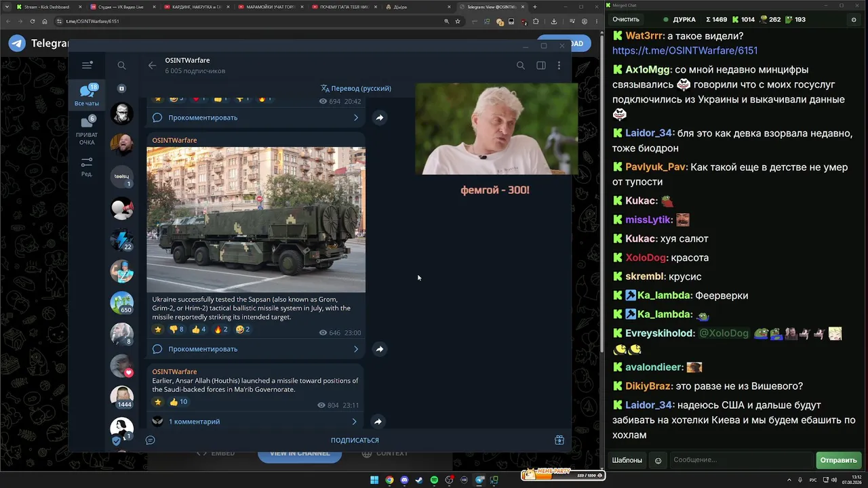868x488 pixels.
Task: Go back using the arrow beside OSINTWarfare
Action: coord(152,65)
